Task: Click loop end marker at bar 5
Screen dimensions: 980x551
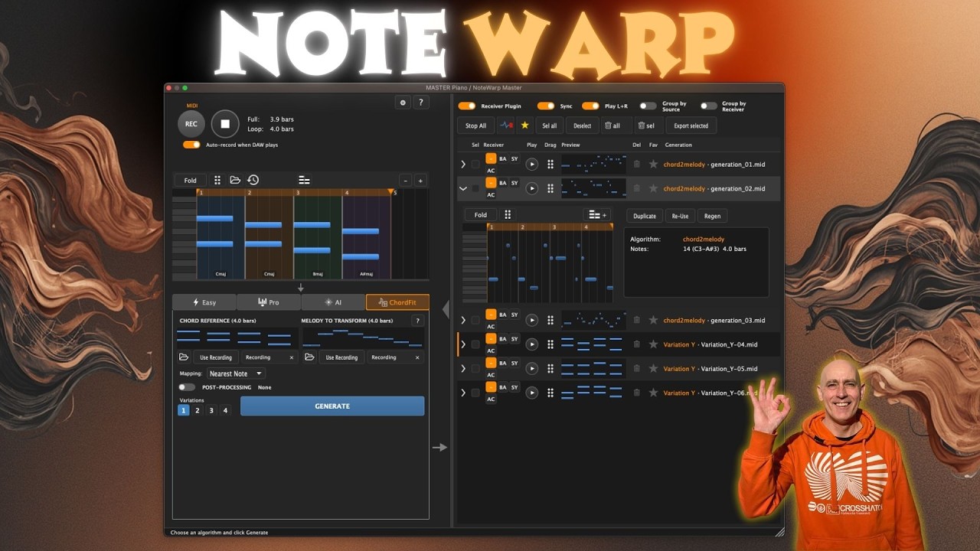Action: pos(390,191)
